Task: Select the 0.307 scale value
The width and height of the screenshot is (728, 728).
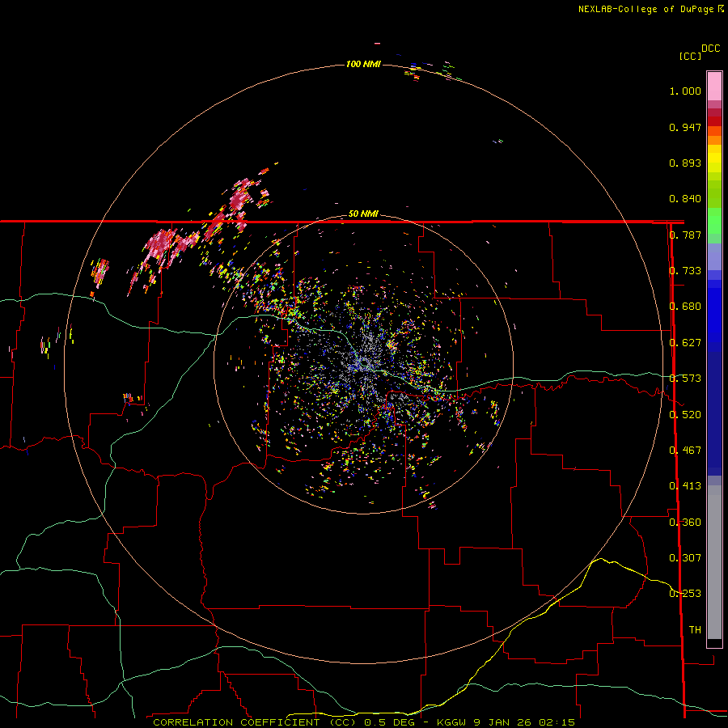Action: point(685,558)
